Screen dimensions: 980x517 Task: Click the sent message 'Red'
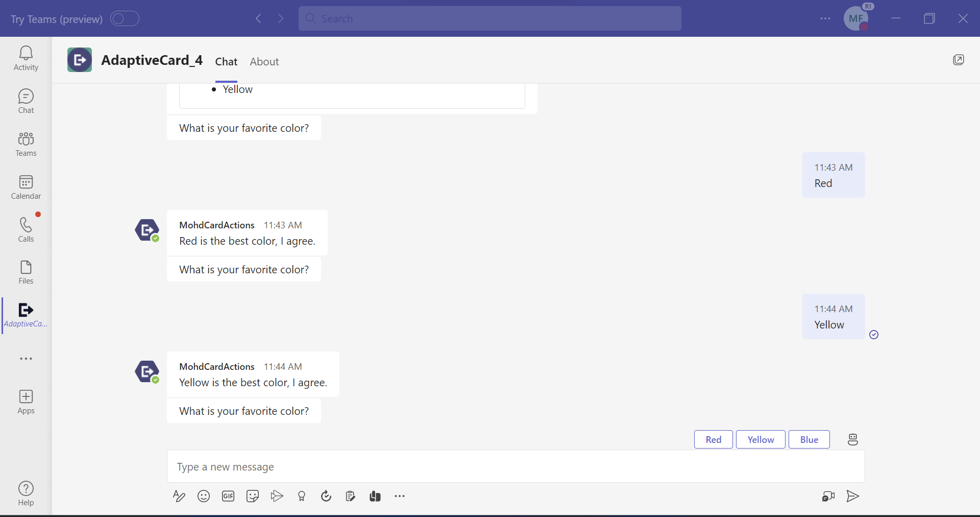click(x=834, y=175)
